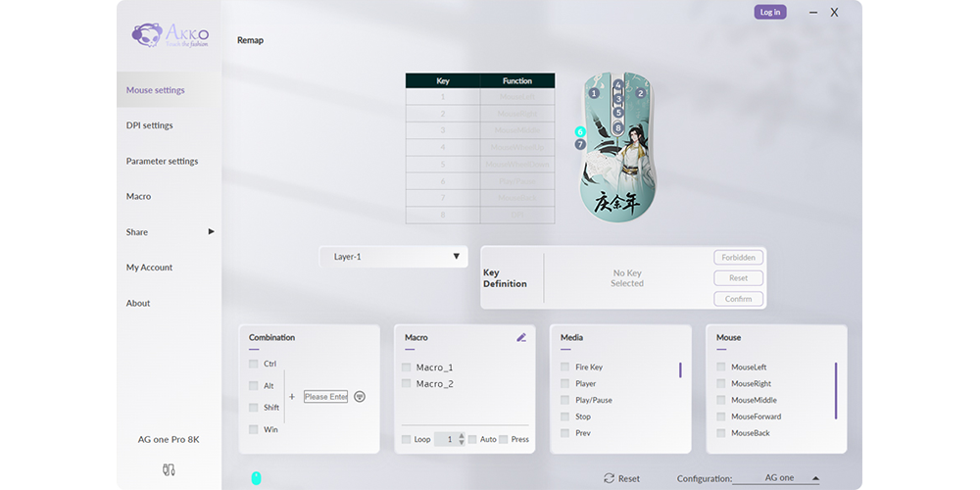Open the Layer-1 dropdown
This screenshot has width=980, height=490.
coord(397,257)
